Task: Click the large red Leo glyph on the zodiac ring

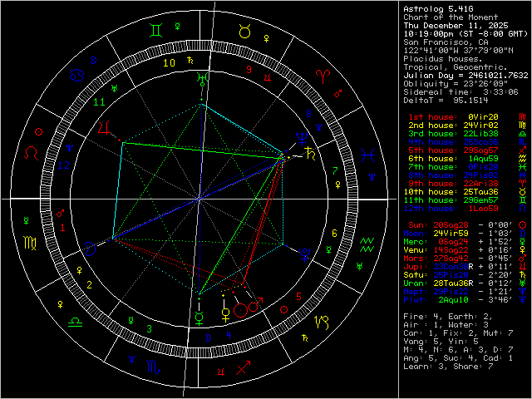Action: point(31,153)
